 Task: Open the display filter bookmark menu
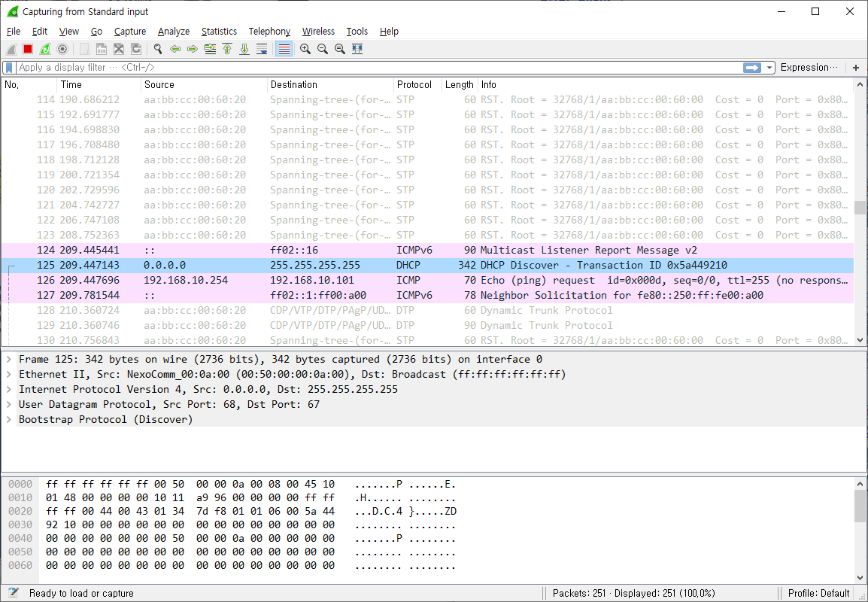coord(9,68)
